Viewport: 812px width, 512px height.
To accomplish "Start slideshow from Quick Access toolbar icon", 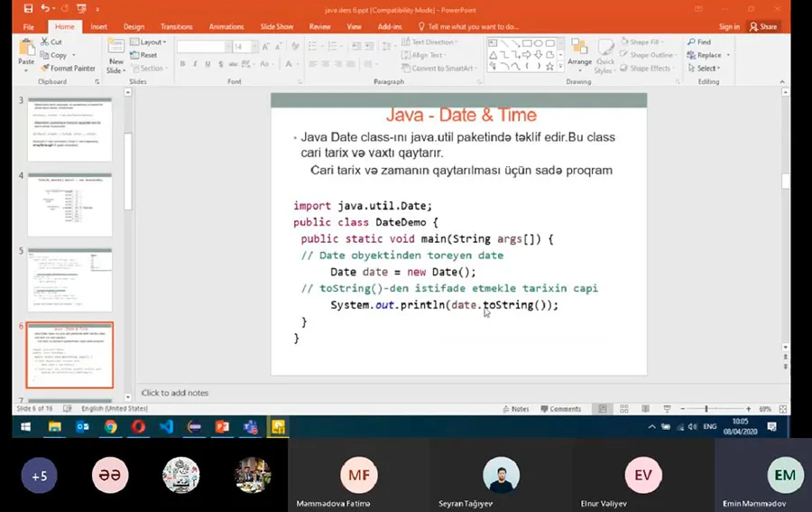I will click(x=81, y=8).
